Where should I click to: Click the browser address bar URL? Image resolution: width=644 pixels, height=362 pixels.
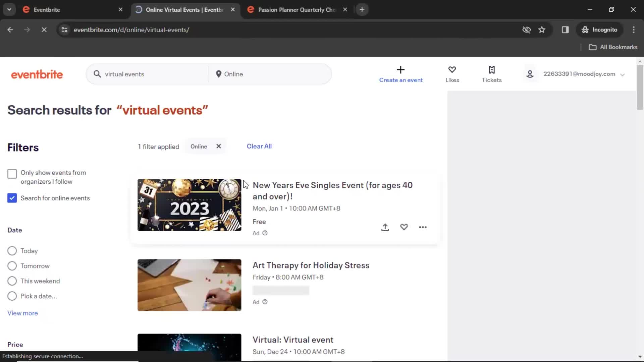tap(131, 30)
